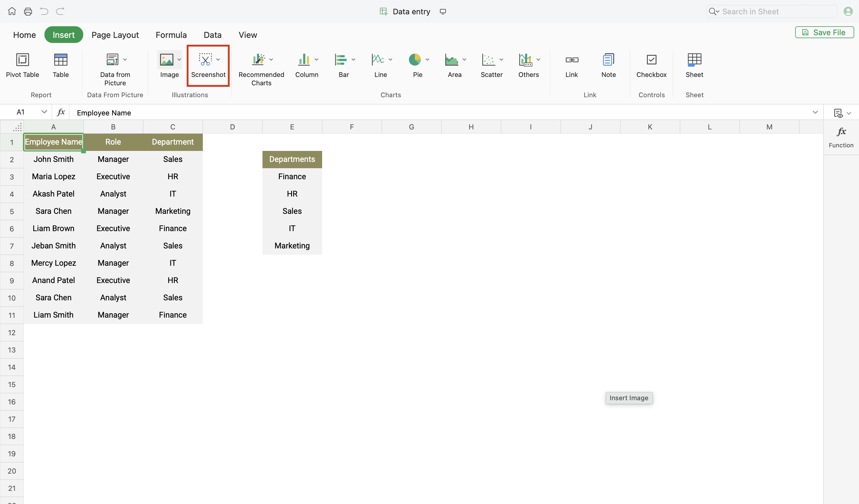Switch to the Page Layout tab
The image size is (859, 504).
click(x=115, y=35)
